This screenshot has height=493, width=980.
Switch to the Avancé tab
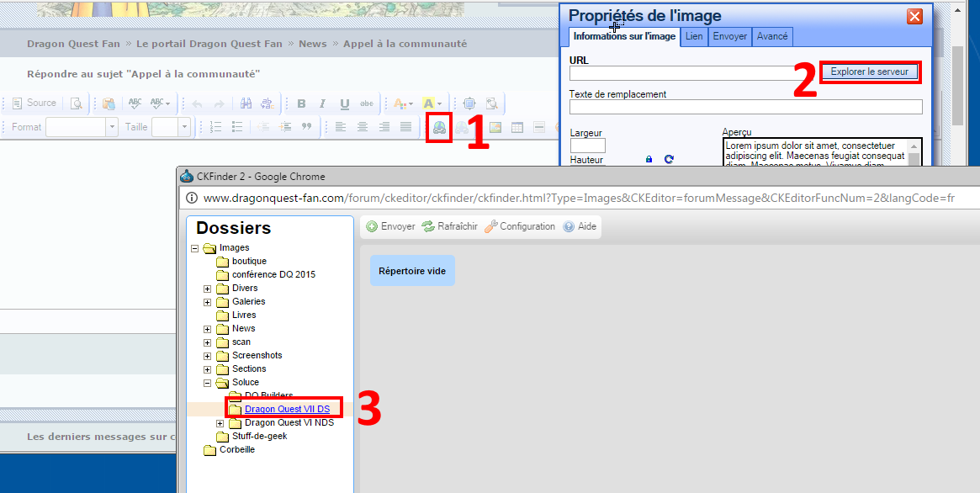pos(772,36)
